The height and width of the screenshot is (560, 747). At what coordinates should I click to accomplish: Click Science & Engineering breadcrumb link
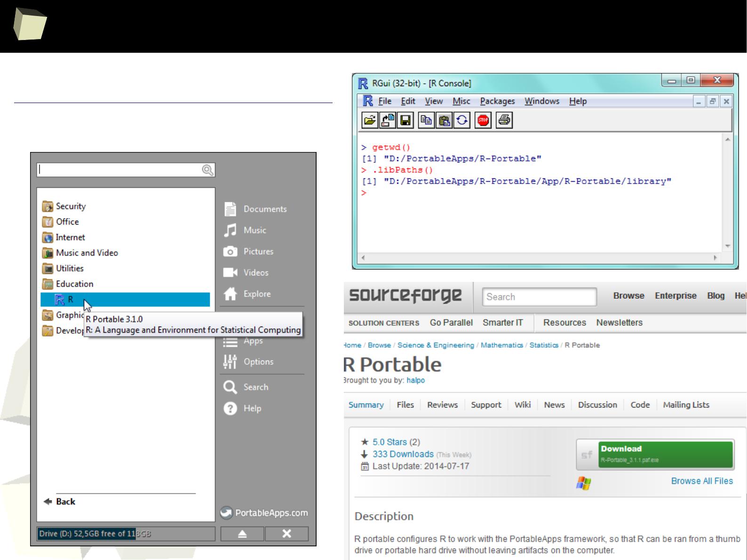click(436, 345)
